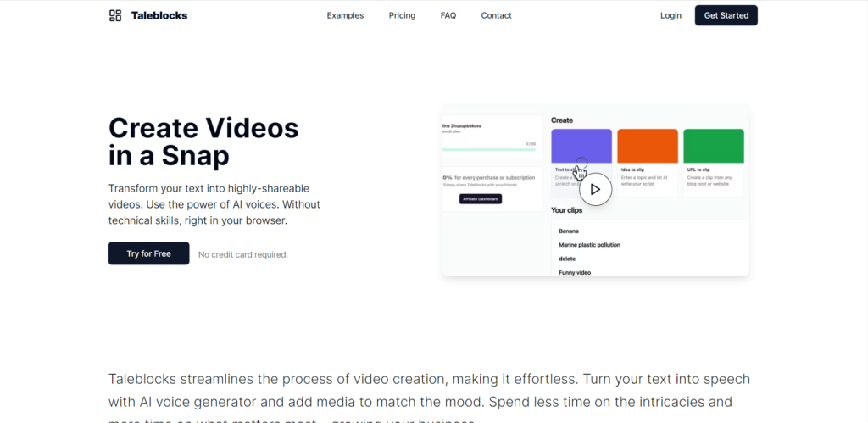Click the Create Videos in a Snap heading
The image size is (868, 423).
(x=203, y=142)
